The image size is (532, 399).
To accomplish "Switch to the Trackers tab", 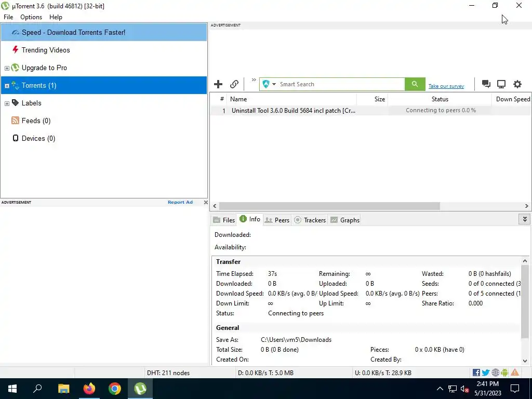I will [310, 220].
